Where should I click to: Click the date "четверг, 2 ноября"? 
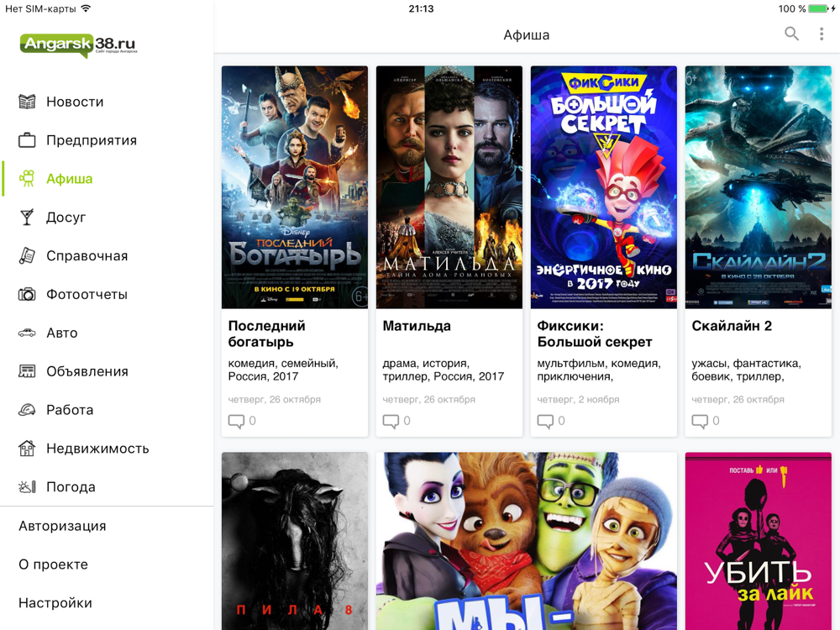[578, 399]
